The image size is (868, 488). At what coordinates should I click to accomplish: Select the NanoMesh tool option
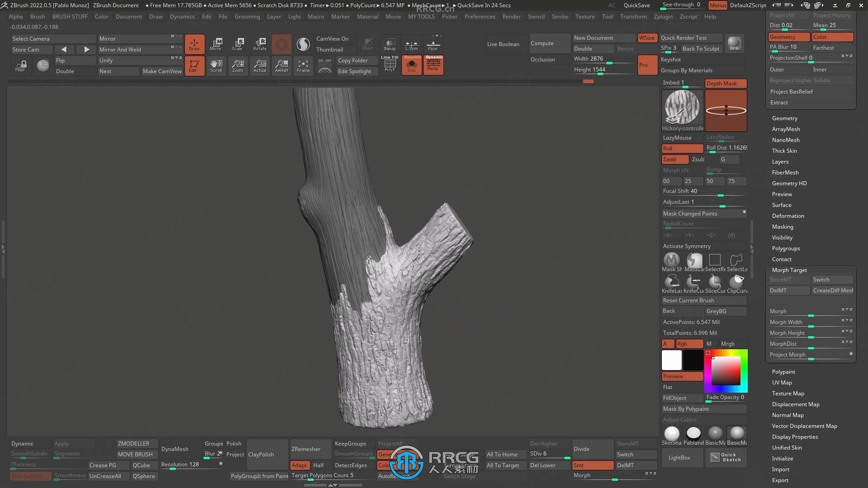(786, 140)
